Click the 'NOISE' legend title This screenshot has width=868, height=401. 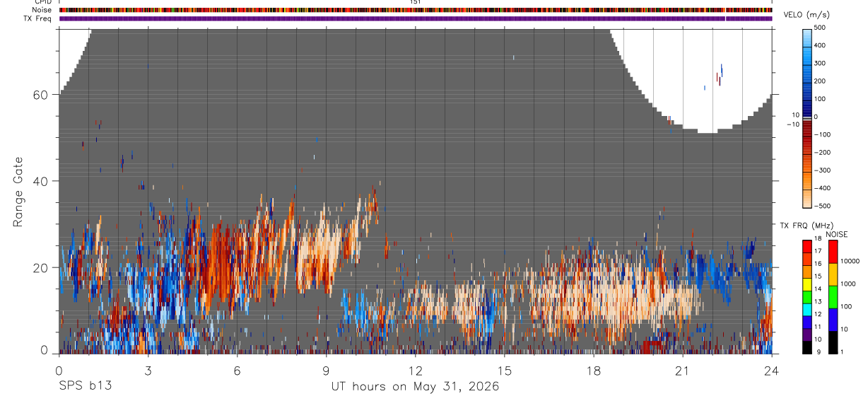(836, 235)
